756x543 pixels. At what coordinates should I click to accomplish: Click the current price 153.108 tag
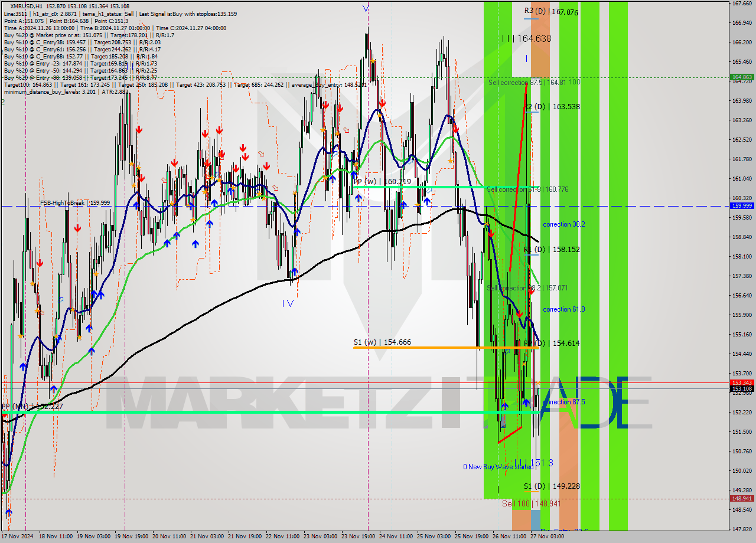[742, 388]
